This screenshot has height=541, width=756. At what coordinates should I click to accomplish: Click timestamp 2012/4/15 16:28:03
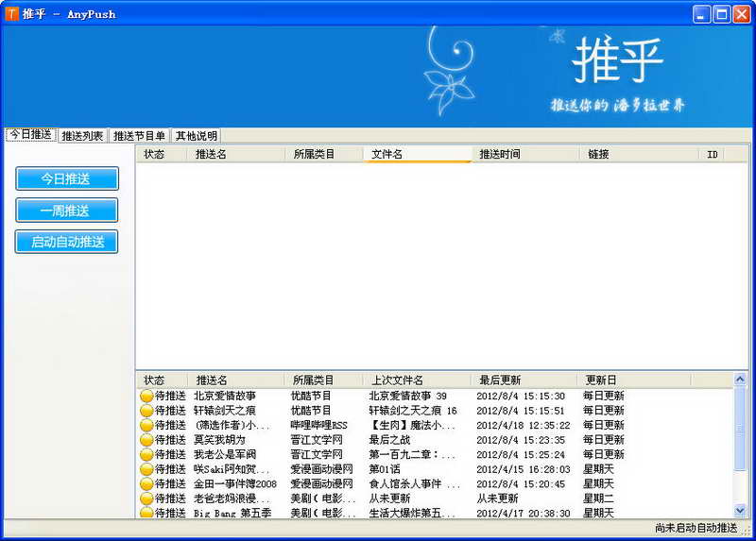click(x=524, y=469)
